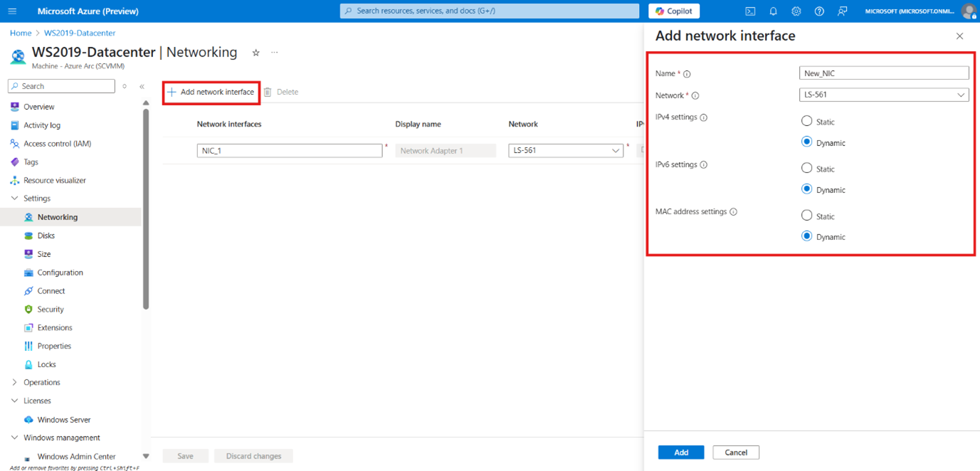The width and height of the screenshot is (980, 471).
Task: Select Static for MAC address settings
Action: [806, 216]
